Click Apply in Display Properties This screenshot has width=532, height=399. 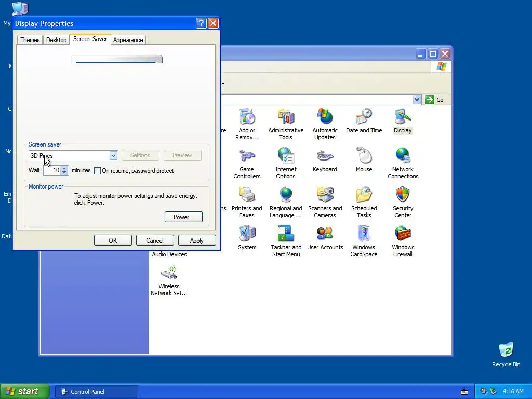(197, 240)
